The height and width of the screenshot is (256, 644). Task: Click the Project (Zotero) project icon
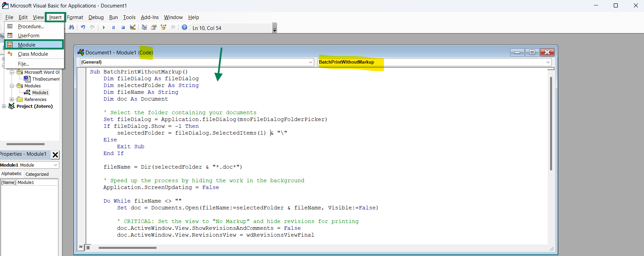click(12, 106)
